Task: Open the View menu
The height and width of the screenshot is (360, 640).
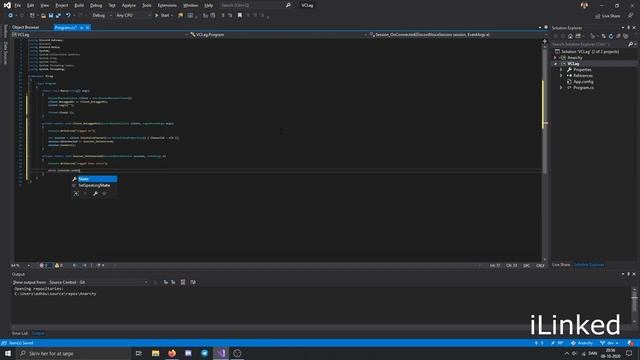Action: click(44, 5)
